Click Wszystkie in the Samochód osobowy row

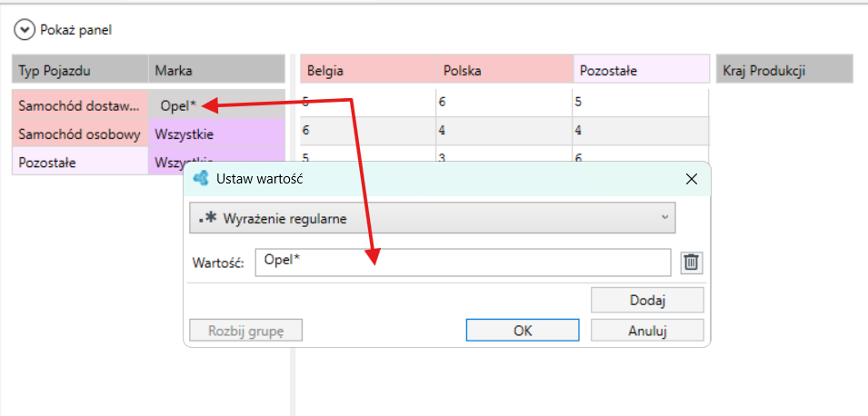point(216,134)
